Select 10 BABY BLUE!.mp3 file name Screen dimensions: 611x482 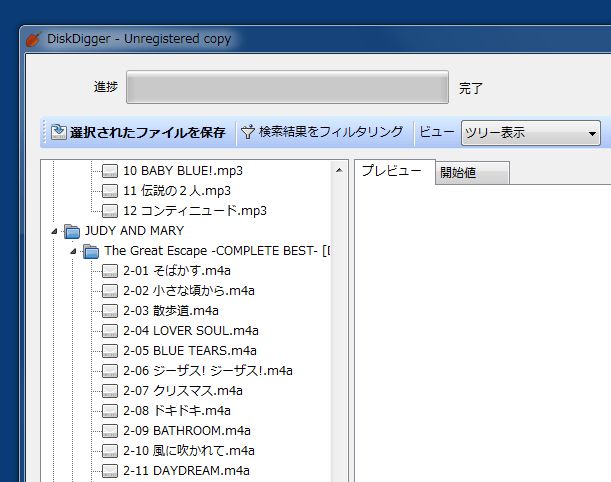[183, 171]
